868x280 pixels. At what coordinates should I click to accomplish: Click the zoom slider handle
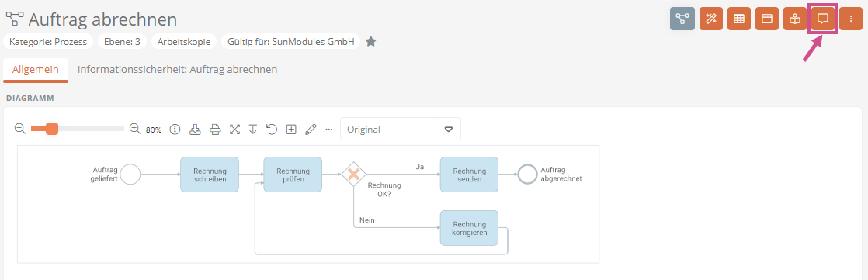(x=51, y=129)
